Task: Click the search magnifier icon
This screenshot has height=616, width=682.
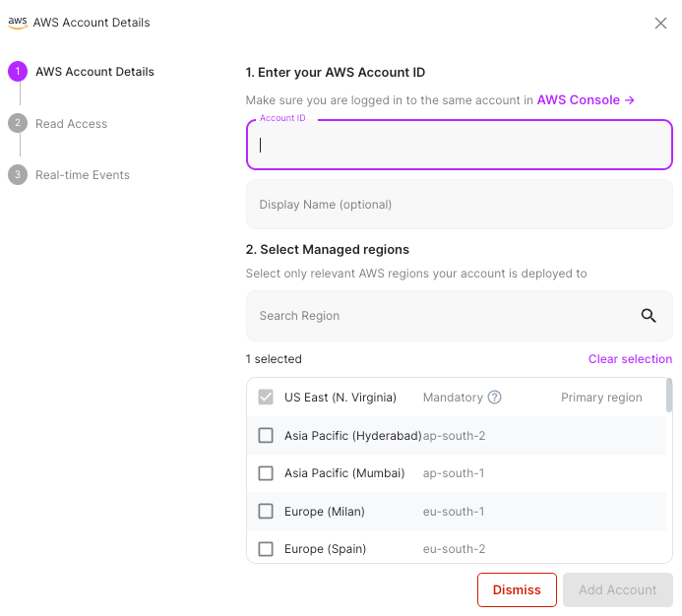Action: pos(649,316)
